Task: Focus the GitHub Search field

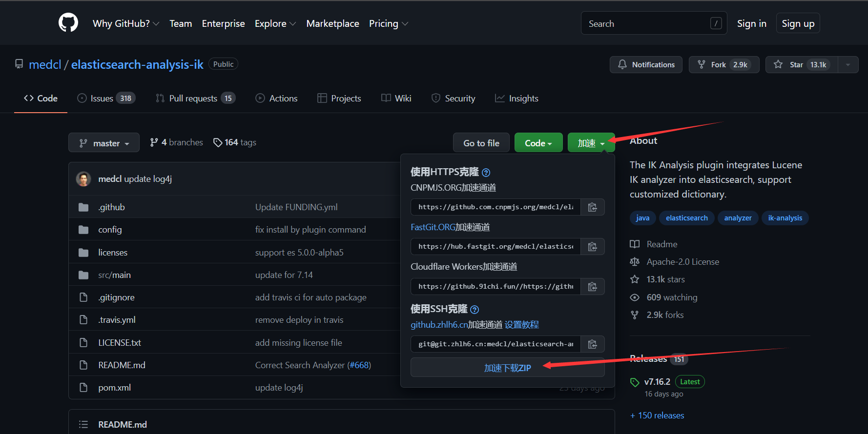Action: click(654, 23)
